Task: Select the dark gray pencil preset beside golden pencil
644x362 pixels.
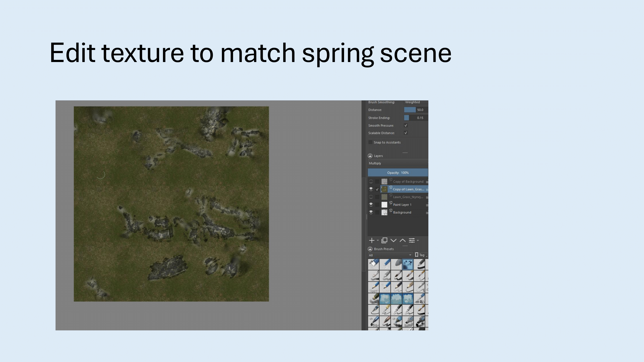Action: pyautogui.click(x=396, y=287)
